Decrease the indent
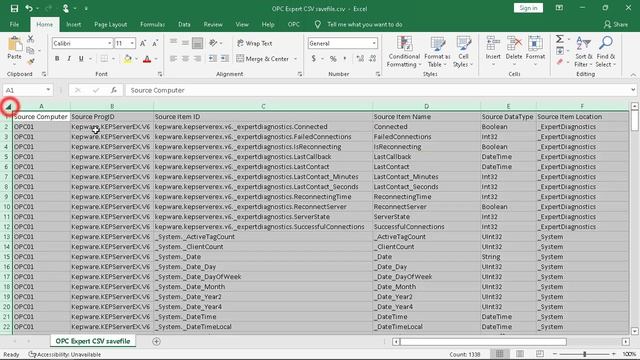Image resolution: width=640 pixels, height=360 pixels. pyautogui.click(x=213, y=59)
